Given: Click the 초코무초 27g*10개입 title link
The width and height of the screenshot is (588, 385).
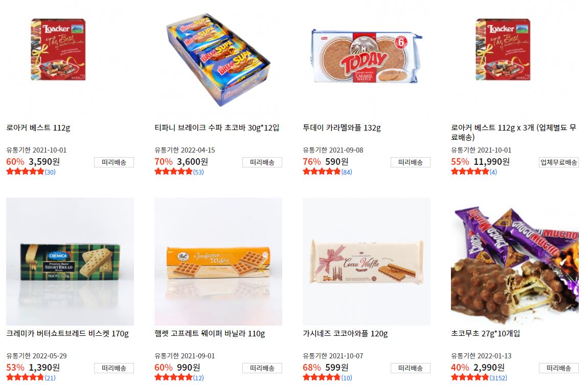Looking at the screenshot, I should pyautogui.click(x=485, y=333).
